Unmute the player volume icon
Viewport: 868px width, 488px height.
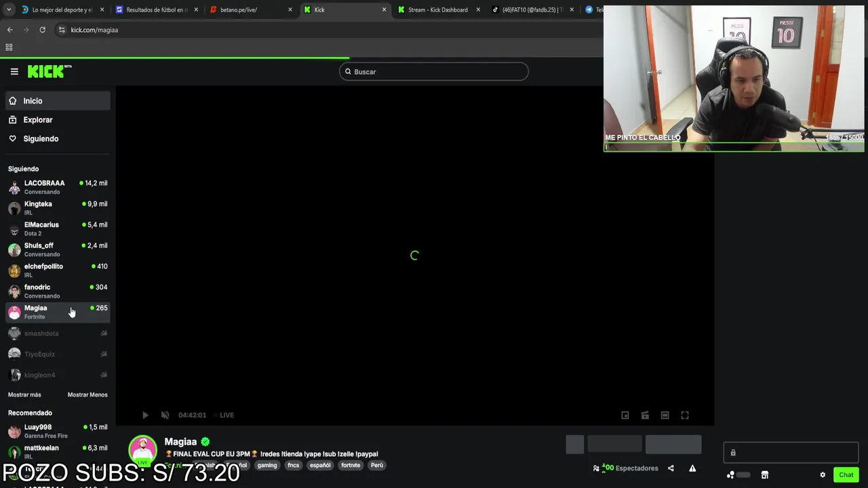(165, 415)
